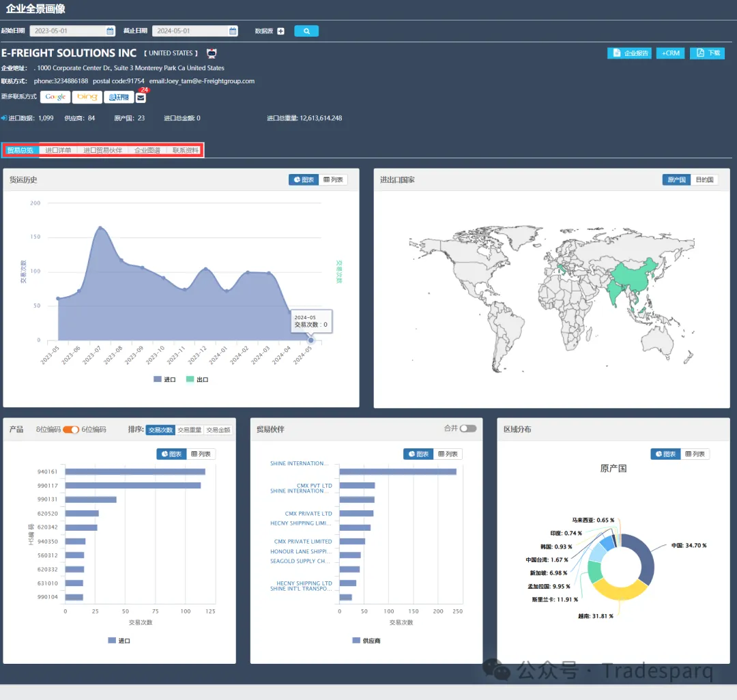Image resolution: width=737 pixels, height=700 pixels.
Task: Select 原产国 on the country map panel
Action: [x=676, y=179]
